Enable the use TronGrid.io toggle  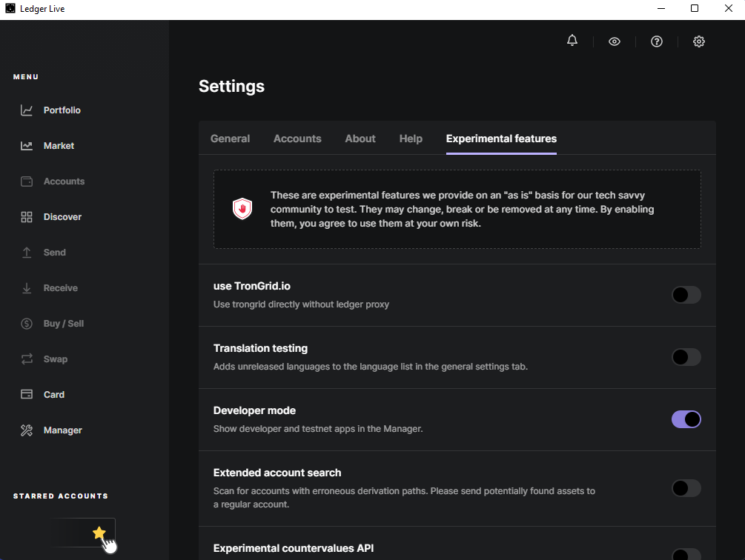pyautogui.click(x=686, y=295)
